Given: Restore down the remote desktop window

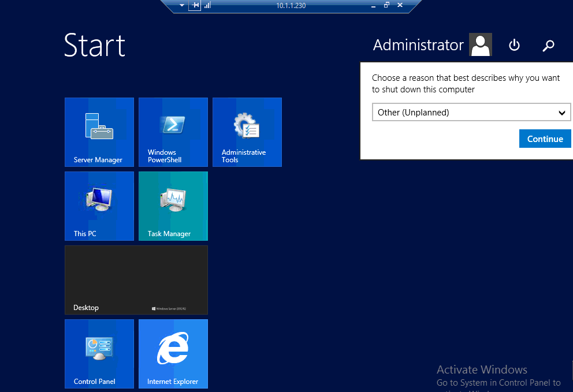Looking at the screenshot, I should click(386, 5).
